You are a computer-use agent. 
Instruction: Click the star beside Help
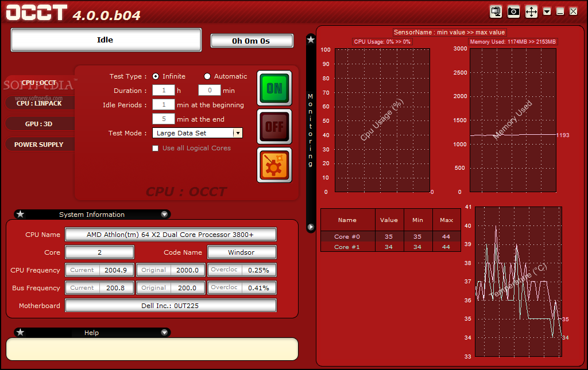point(20,333)
